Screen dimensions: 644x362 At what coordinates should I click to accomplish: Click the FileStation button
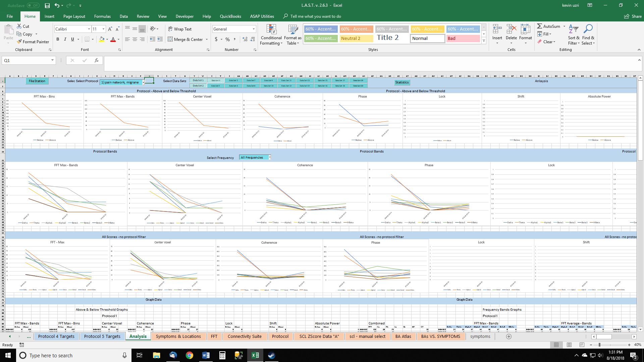pos(37,81)
